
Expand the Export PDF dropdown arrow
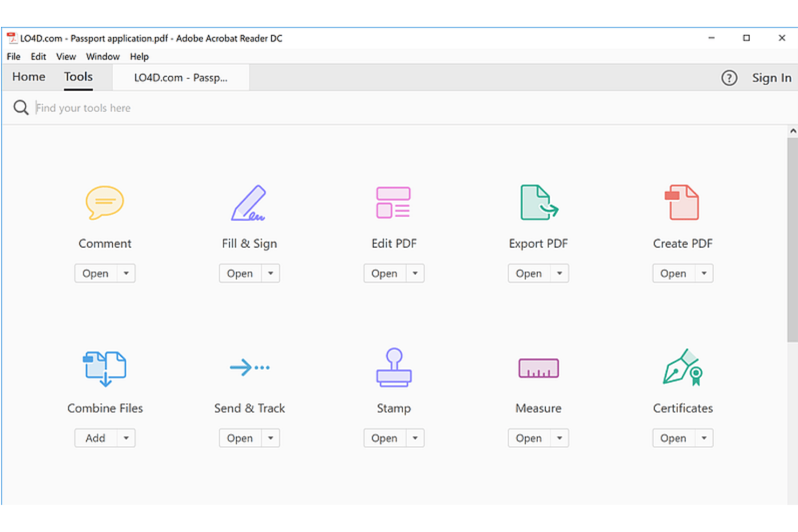(x=560, y=273)
